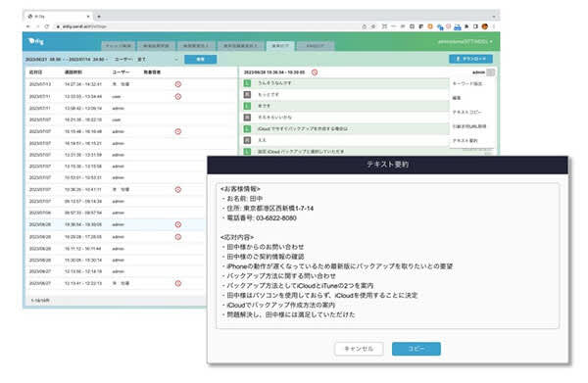Viewport: 588px width, 383px height.
Task: Click the red marker icon on the 19:36:54 row
Action: coord(178,224)
